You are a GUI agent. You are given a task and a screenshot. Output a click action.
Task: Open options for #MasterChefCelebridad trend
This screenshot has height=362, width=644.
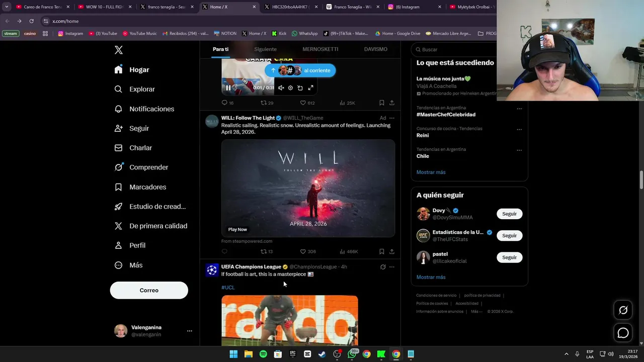coord(519,109)
